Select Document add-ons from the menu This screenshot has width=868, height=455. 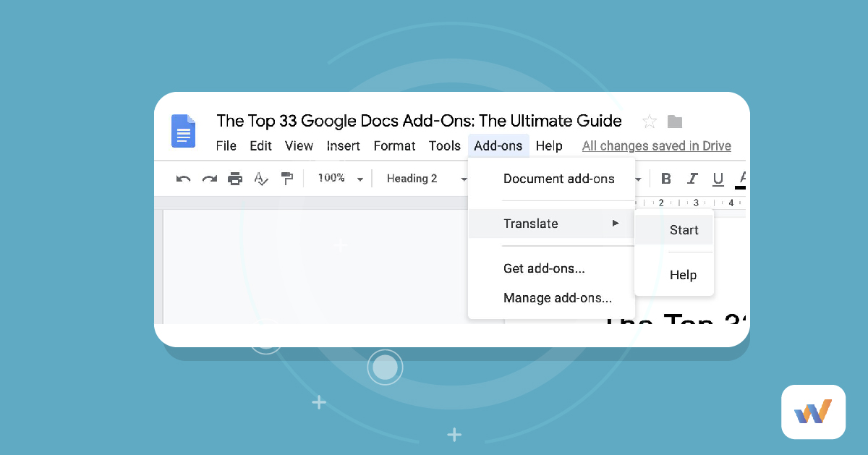click(x=559, y=179)
